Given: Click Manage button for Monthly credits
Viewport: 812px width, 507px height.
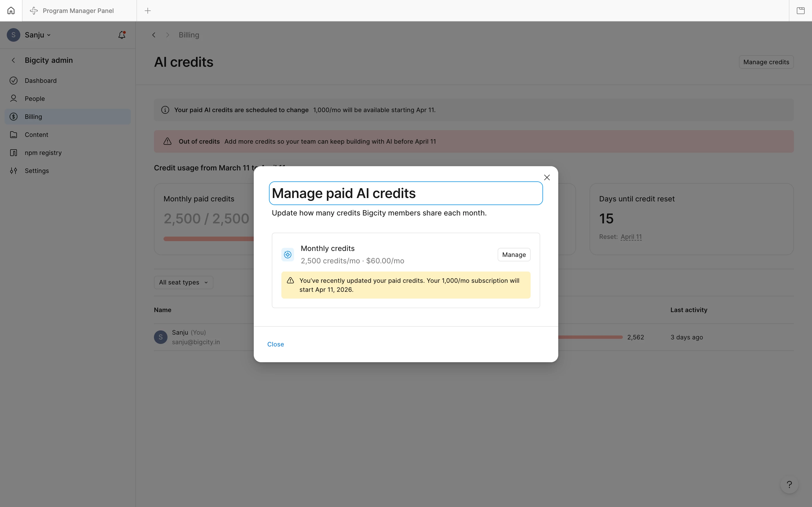Looking at the screenshot, I should coord(514,255).
